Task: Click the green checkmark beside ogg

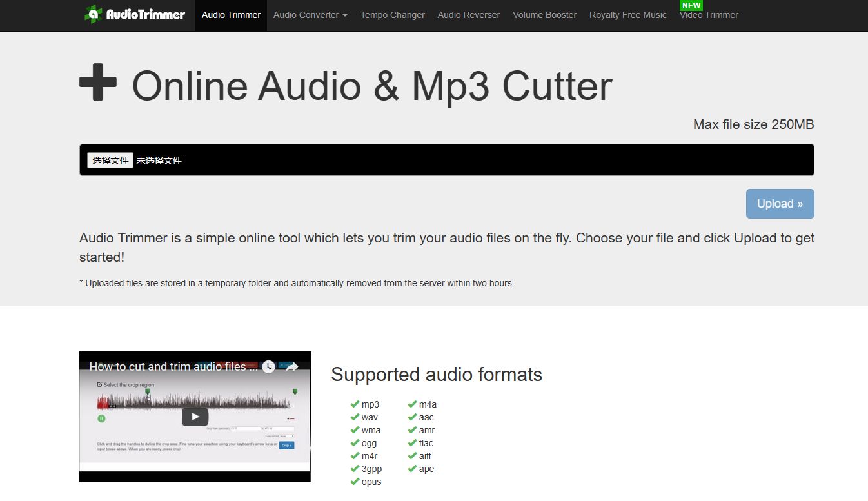Action: click(355, 443)
